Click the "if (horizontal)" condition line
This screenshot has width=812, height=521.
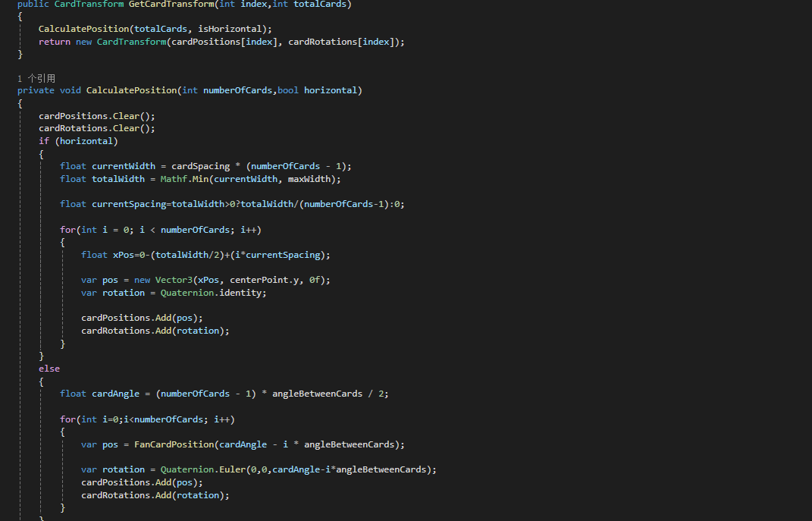[78, 141]
